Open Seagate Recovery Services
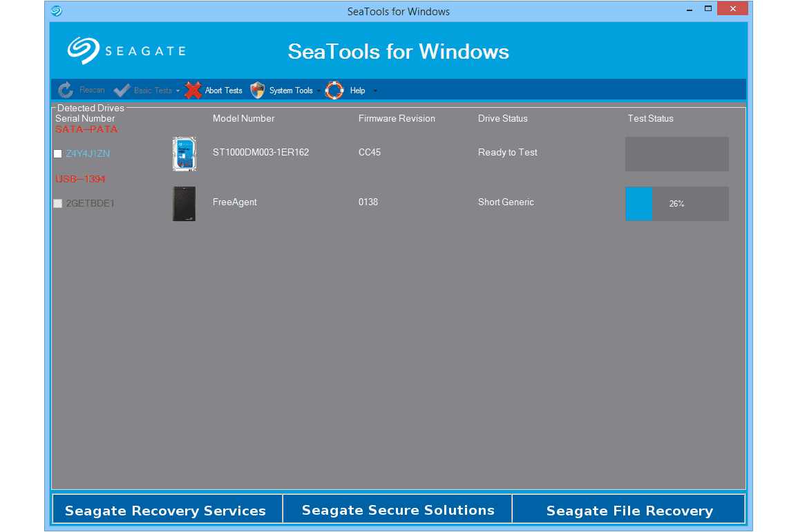798x532 pixels. tap(166, 511)
